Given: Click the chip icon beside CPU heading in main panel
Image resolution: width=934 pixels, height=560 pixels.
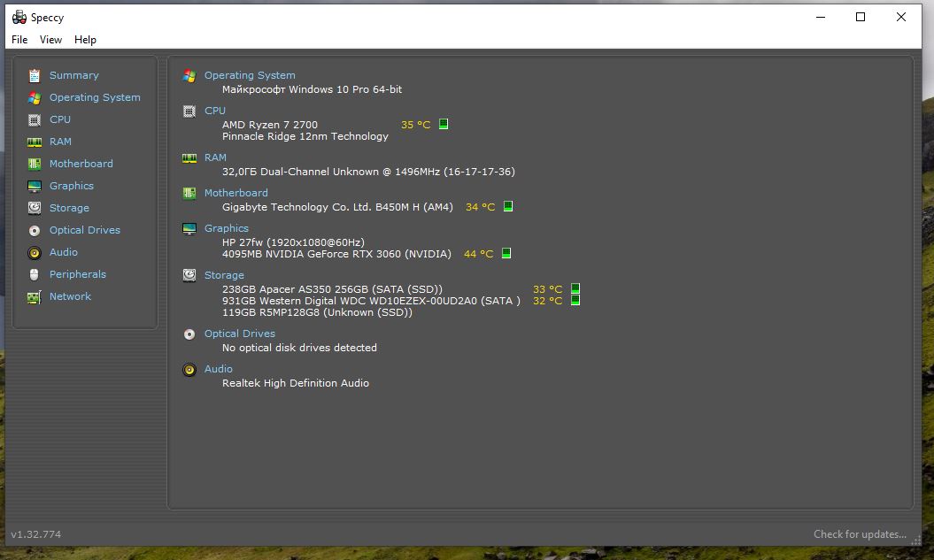Looking at the screenshot, I should click(189, 111).
